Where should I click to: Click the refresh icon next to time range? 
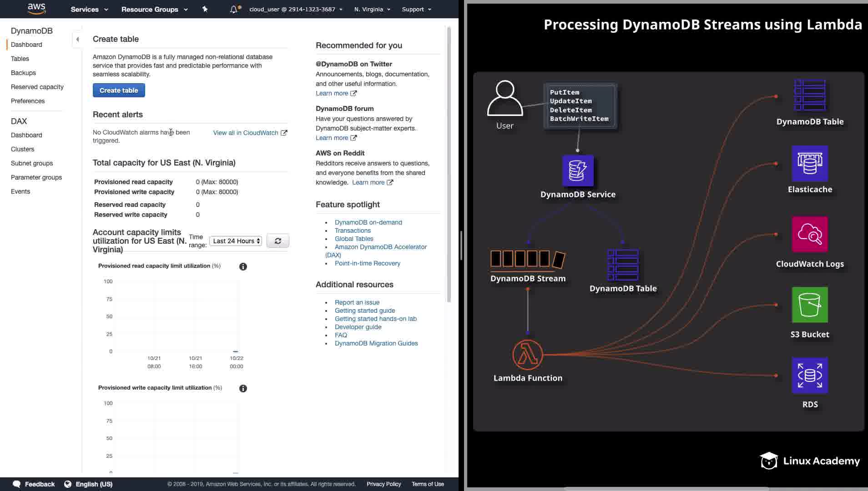pyautogui.click(x=278, y=241)
